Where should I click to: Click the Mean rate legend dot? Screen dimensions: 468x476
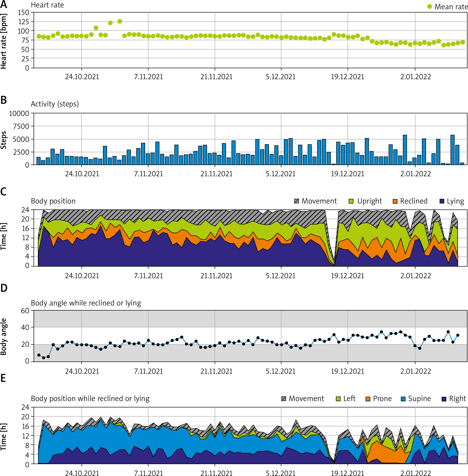click(x=429, y=7)
